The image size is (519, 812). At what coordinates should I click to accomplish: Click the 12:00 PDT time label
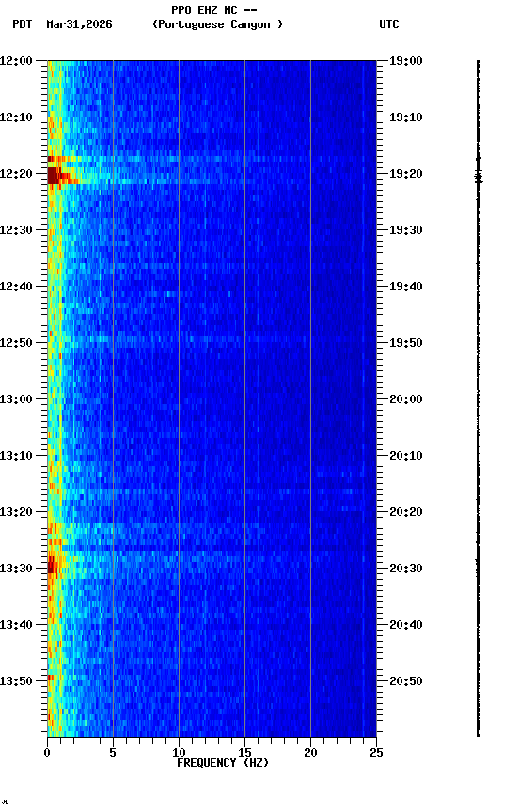[x=16, y=61]
